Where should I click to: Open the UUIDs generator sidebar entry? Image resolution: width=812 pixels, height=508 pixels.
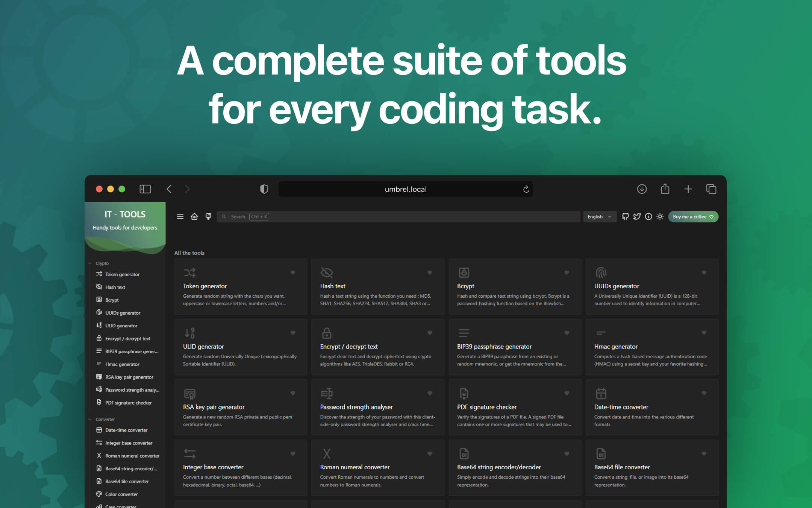click(x=123, y=313)
